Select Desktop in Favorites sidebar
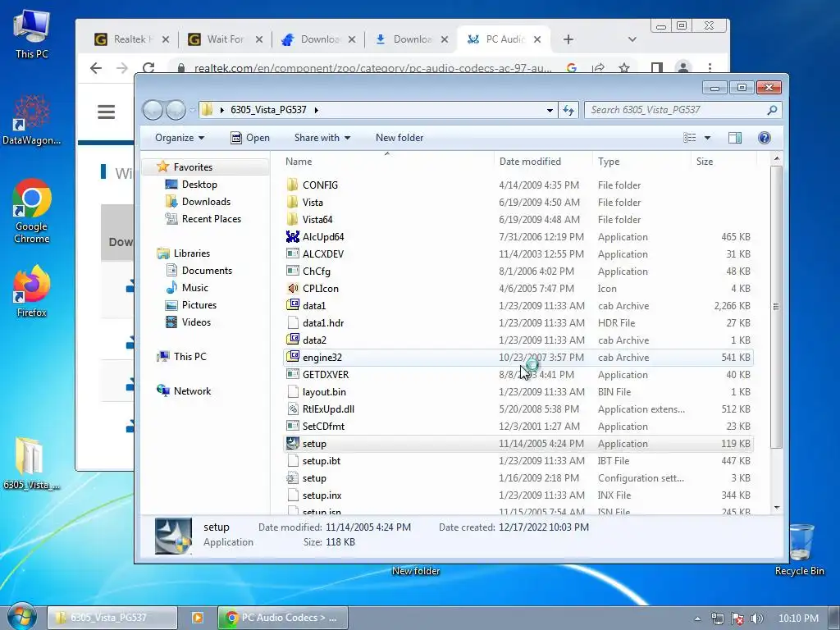Screen dimensions: 840x630 (199, 185)
